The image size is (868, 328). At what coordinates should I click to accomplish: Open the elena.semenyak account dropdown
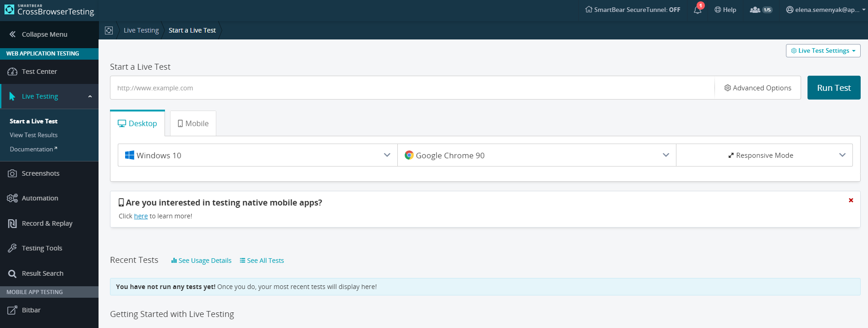coord(825,10)
